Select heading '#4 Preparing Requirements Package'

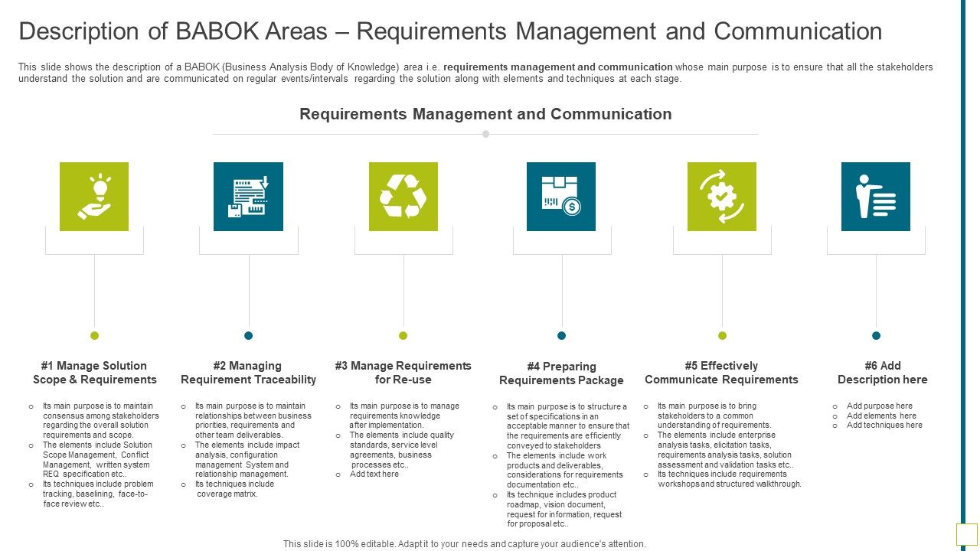(x=561, y=373)
